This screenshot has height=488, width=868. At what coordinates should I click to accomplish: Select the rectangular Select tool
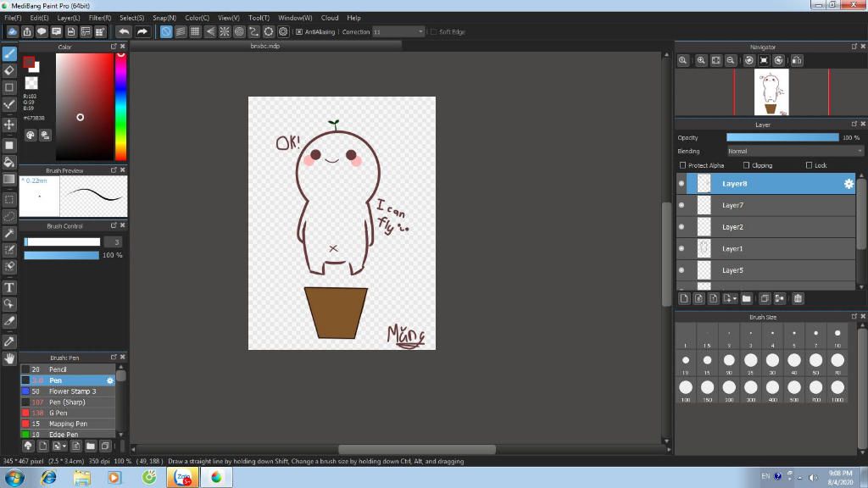click(x=9, y=199)
